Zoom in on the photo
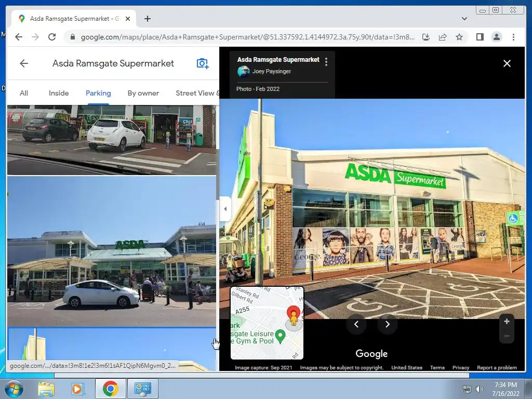 507,321
